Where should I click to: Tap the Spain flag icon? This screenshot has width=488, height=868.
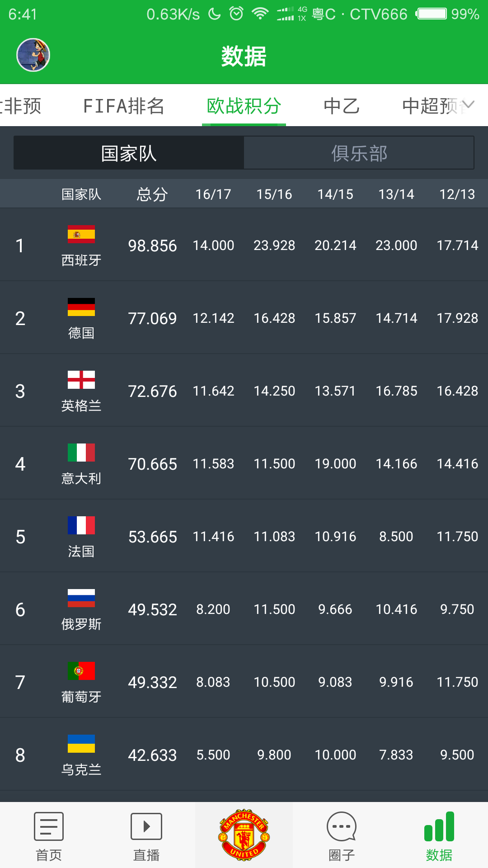[81, 234]
